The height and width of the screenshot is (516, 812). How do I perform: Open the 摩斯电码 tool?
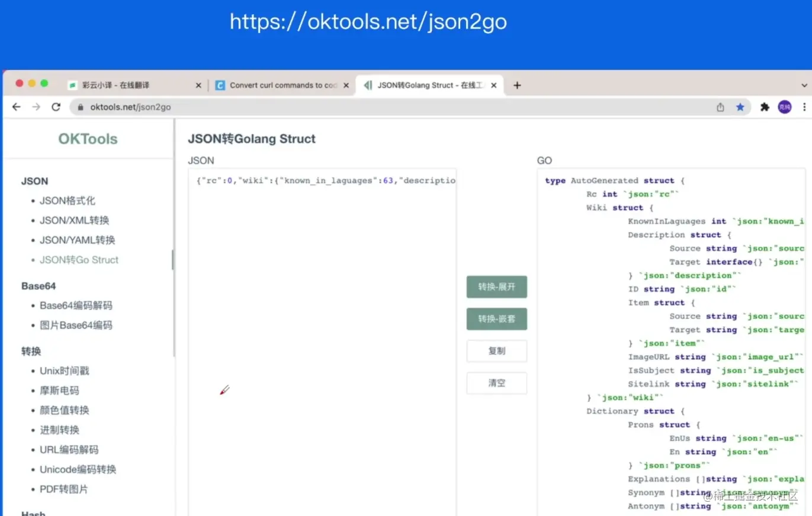pyautogui.click(x=59, y=391)
